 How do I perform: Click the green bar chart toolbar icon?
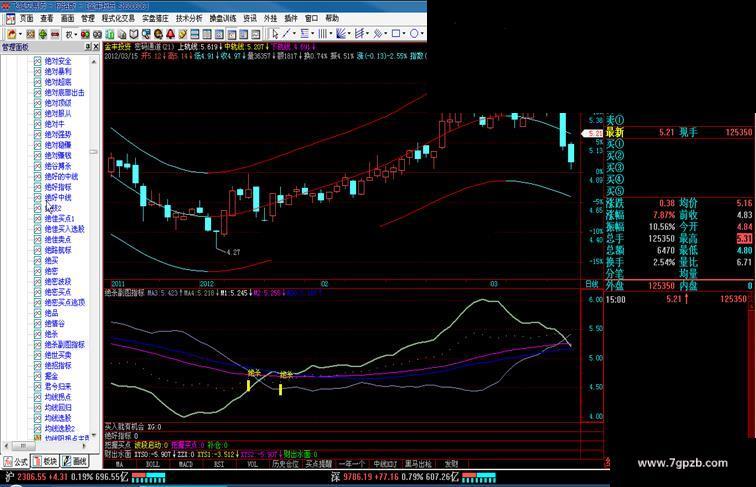(110, 34)
